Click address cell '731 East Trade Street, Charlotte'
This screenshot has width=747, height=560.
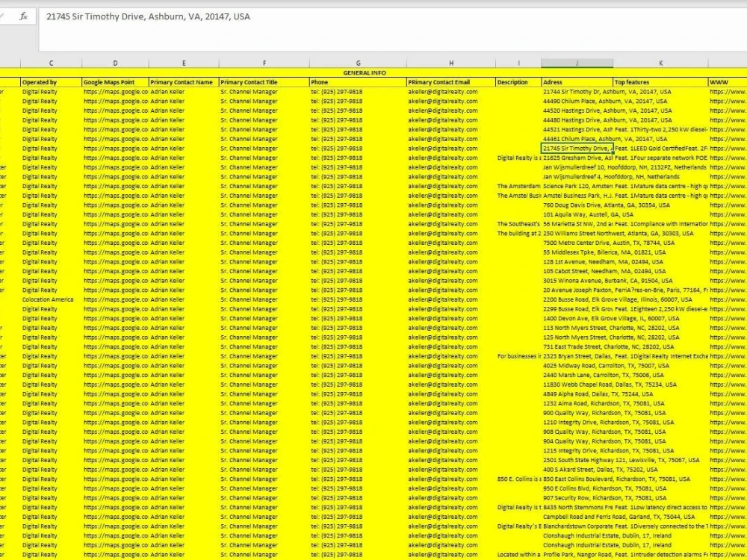[x=577, y=346]
